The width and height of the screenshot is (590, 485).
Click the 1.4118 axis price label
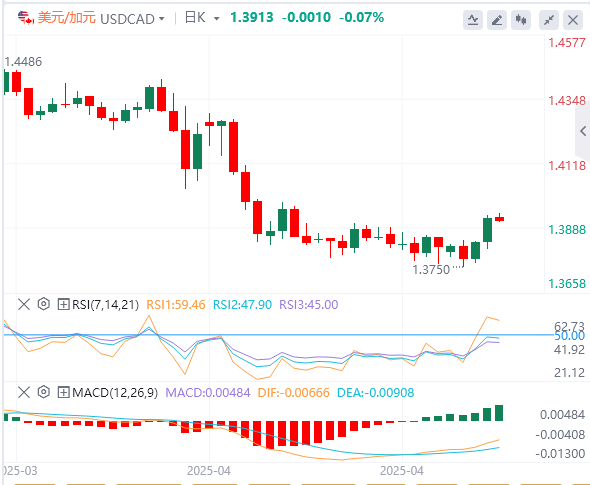point(567,165)
